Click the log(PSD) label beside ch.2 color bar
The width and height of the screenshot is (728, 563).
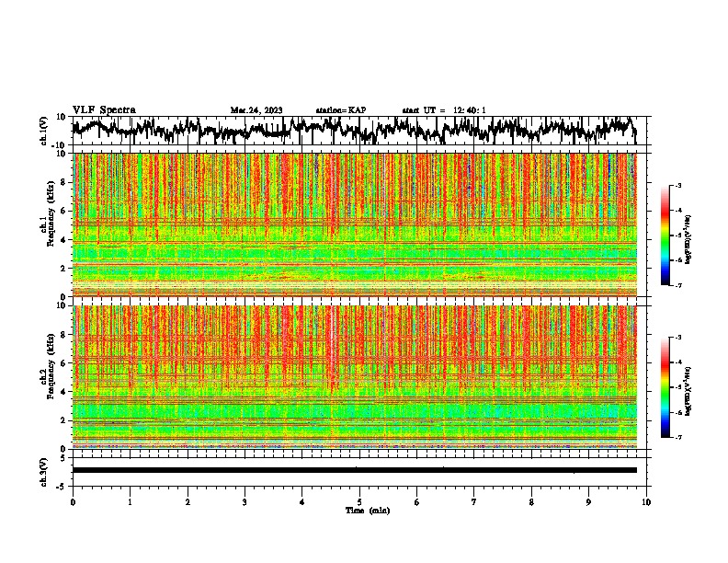click(688, 391)
